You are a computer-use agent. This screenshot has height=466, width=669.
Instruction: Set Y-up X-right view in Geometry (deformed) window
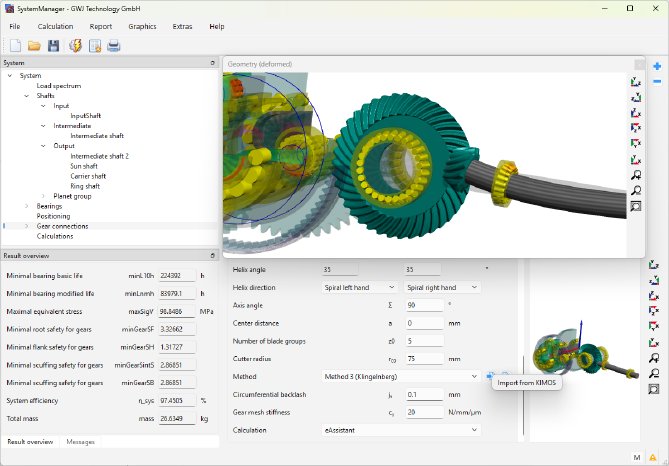[636, 159]
